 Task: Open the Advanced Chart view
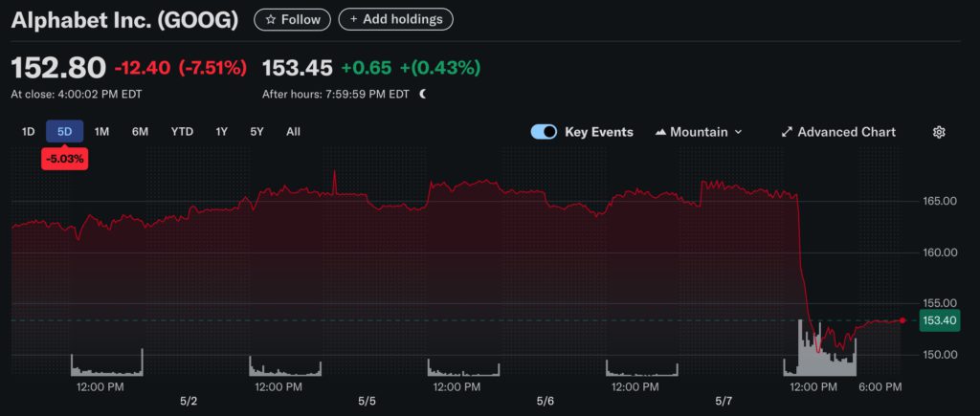(x=838, y=132)
